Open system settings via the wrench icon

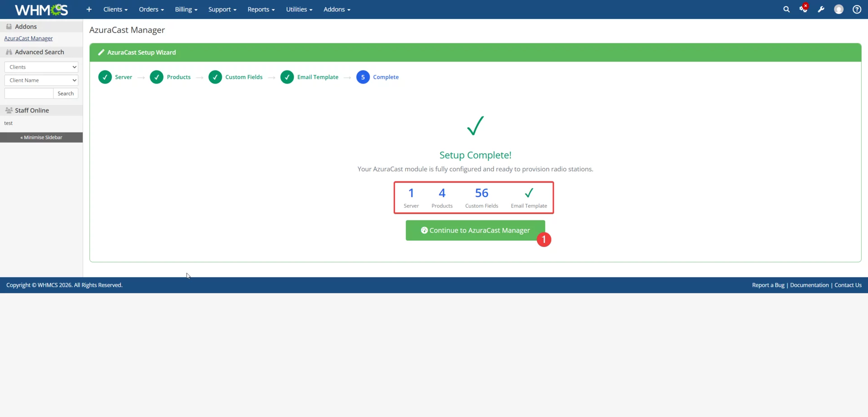(x=821, y=9)
